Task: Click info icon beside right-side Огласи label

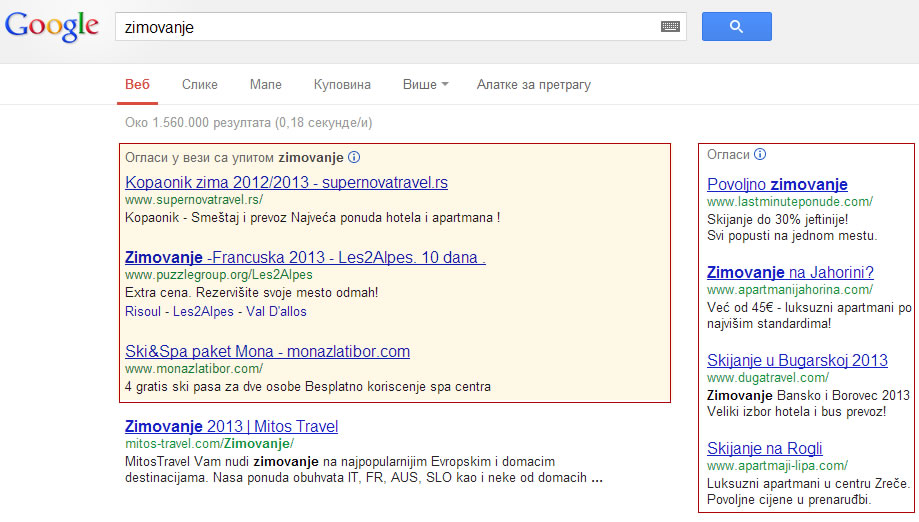Action: point(760,154)
